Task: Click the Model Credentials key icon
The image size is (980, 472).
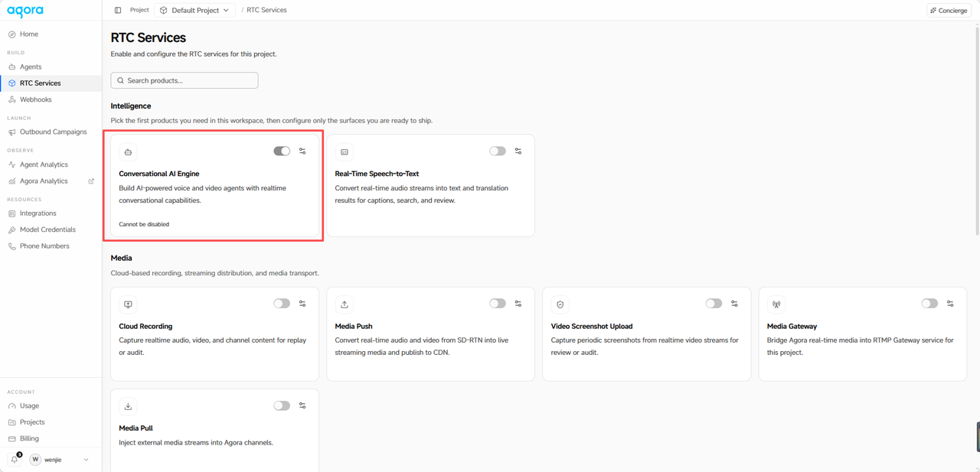Action: click(11, 229)
